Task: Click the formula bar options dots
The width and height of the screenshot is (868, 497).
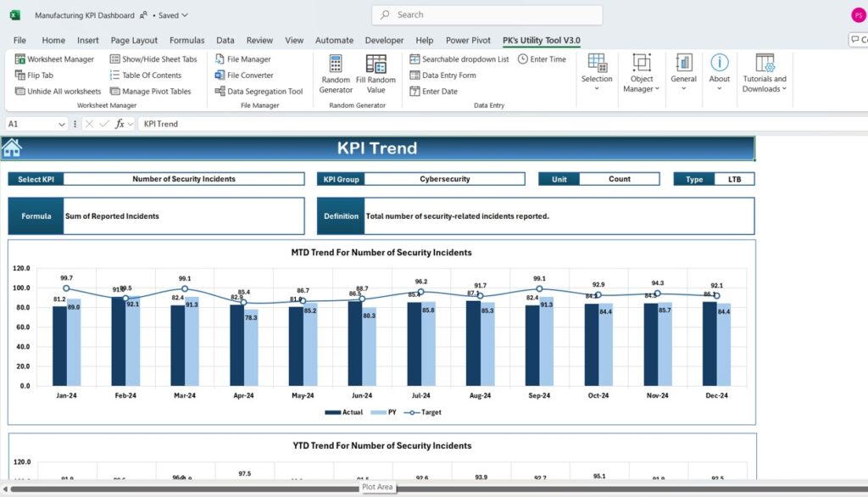Action: point(75,124)
